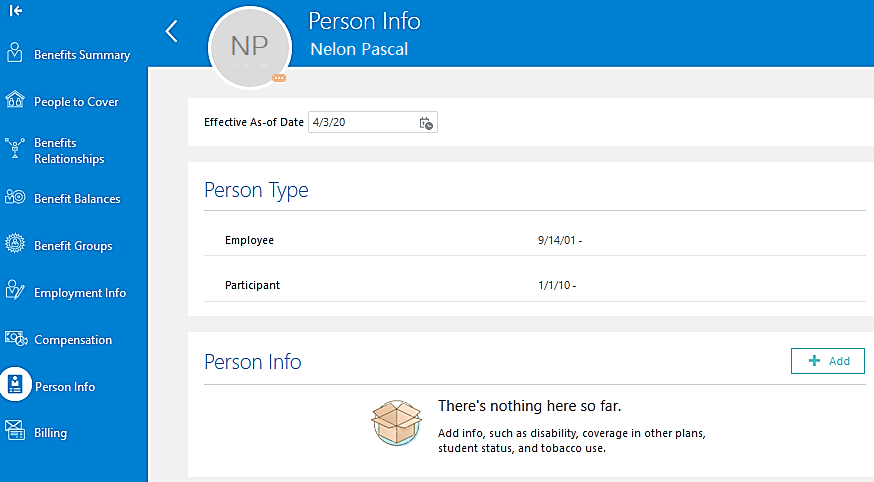Click the Nelon Pascal name in header
This screenshot has height=482, width=874.
pyautogui.click(x=359, y=49)
